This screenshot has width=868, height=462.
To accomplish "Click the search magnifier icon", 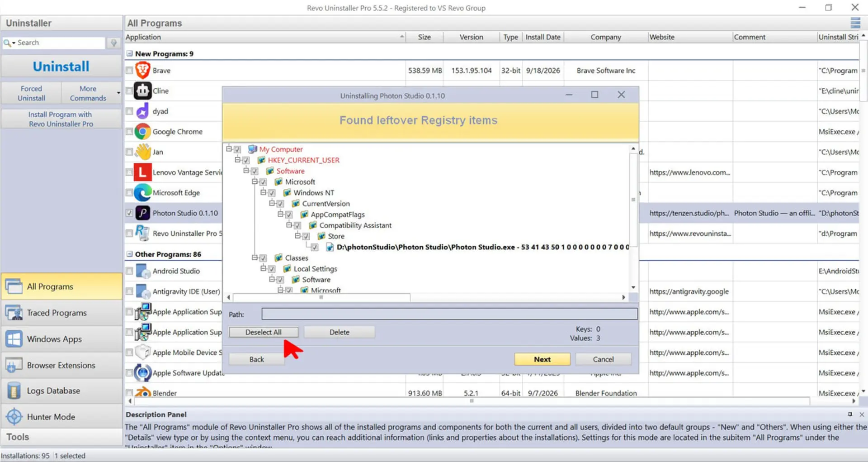I will click(8, 43).
